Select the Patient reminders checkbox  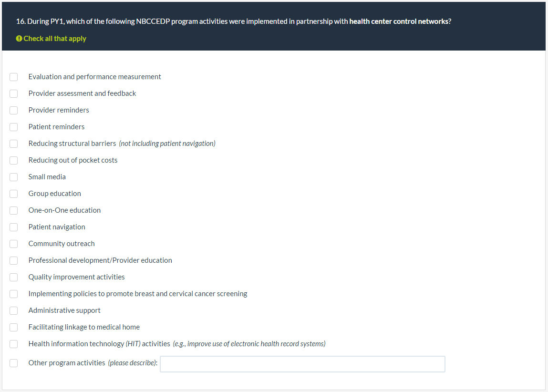(x=14, y=127)
